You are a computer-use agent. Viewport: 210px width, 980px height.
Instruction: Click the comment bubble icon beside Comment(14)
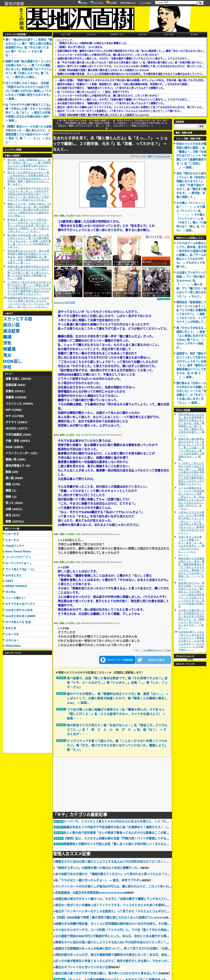154,156
